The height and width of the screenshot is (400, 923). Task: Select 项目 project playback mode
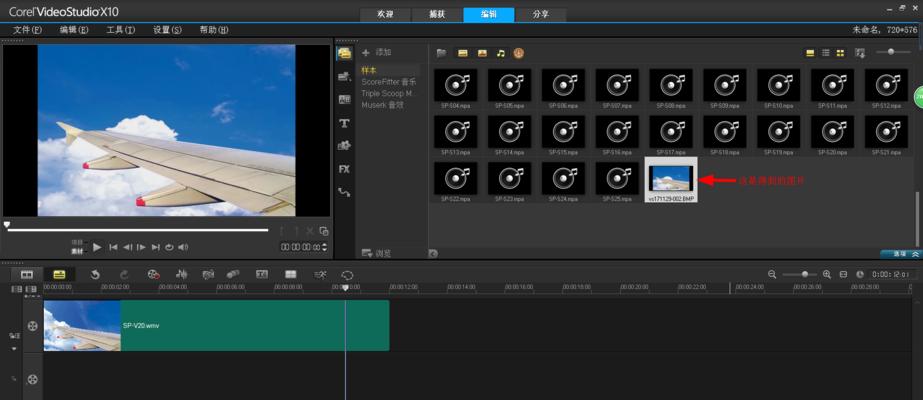tap(77, 242)
